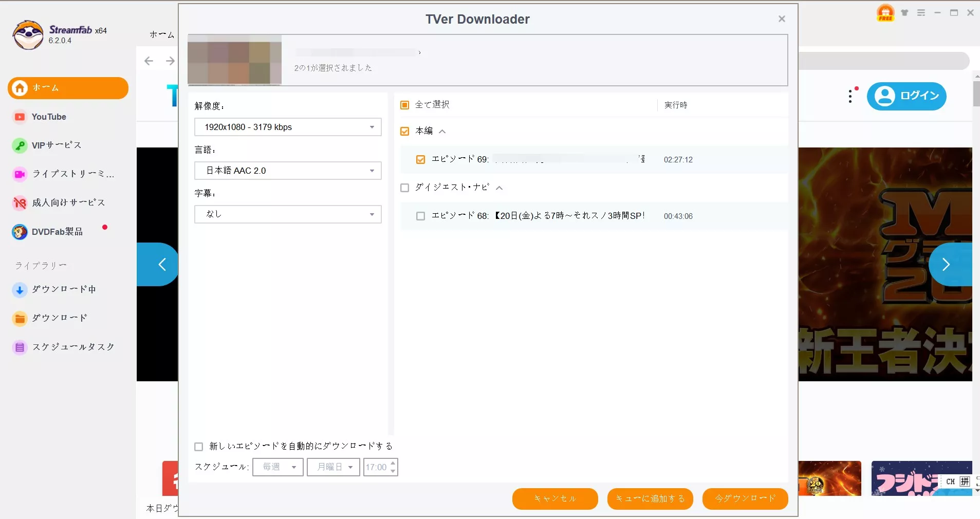Open the Schedule Task (スケジュールタスク) entry
The image size is (980, 519).
click(63, 347)
